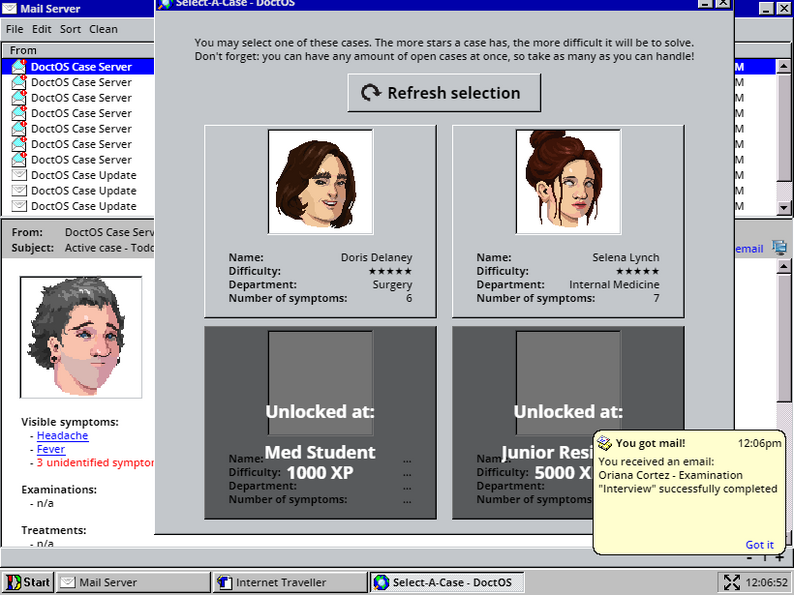The height and width of the screenshot is (595, 794).
Task: Click the read-envelope icon of the first Case Update
Action: coord(19,175)
